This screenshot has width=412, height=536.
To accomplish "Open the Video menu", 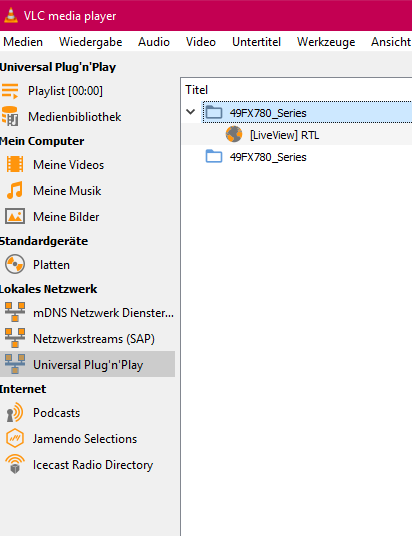I will click(201, 42).
